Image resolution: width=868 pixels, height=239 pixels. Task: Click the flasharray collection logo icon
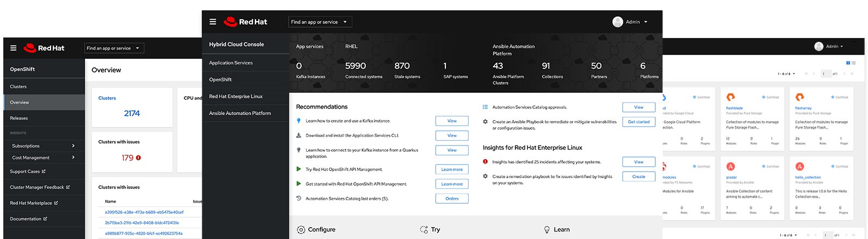click(800, 97)
